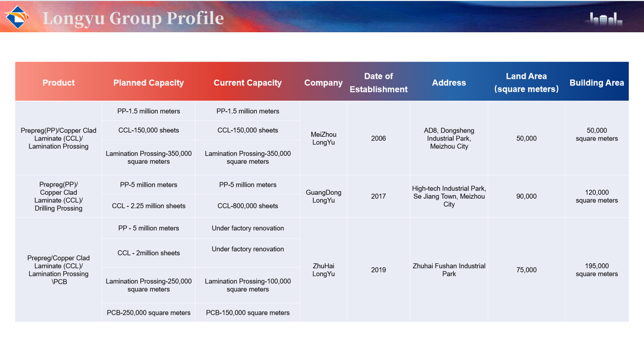644x356 pixels.
Task: Click the '90,000' land area value
Action: pos(527,196)
